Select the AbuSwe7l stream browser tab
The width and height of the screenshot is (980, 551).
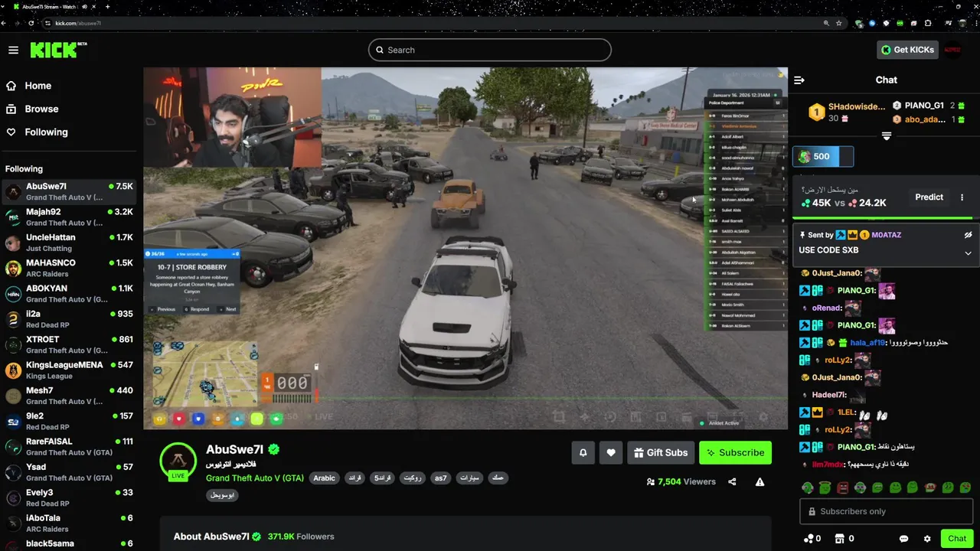click(x=50, y=6)
